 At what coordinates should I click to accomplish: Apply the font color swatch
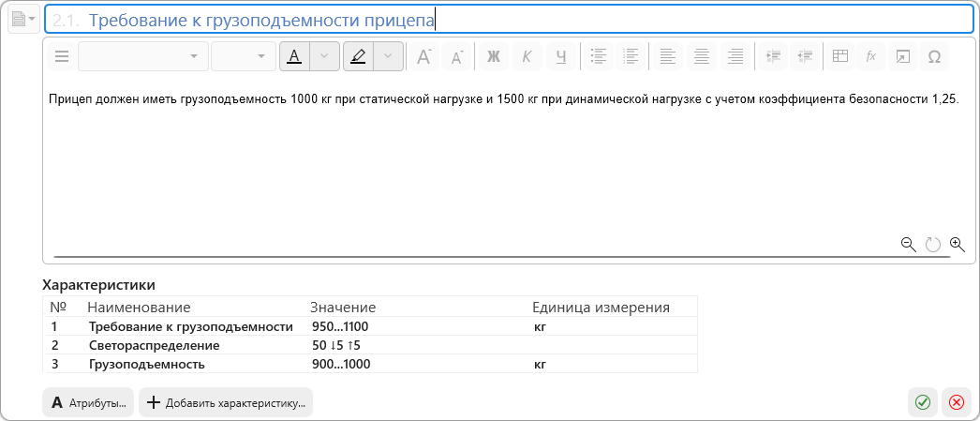click(x=294, y=57)
